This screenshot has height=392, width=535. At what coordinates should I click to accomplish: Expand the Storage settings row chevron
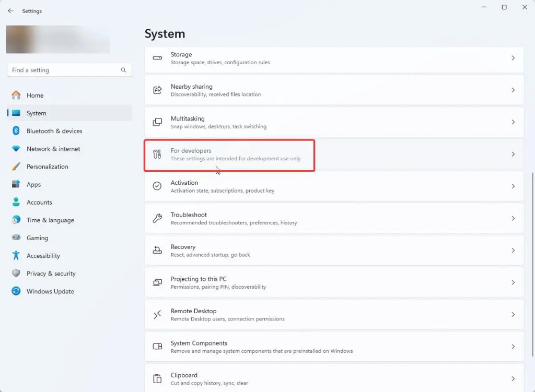(513, 57)
